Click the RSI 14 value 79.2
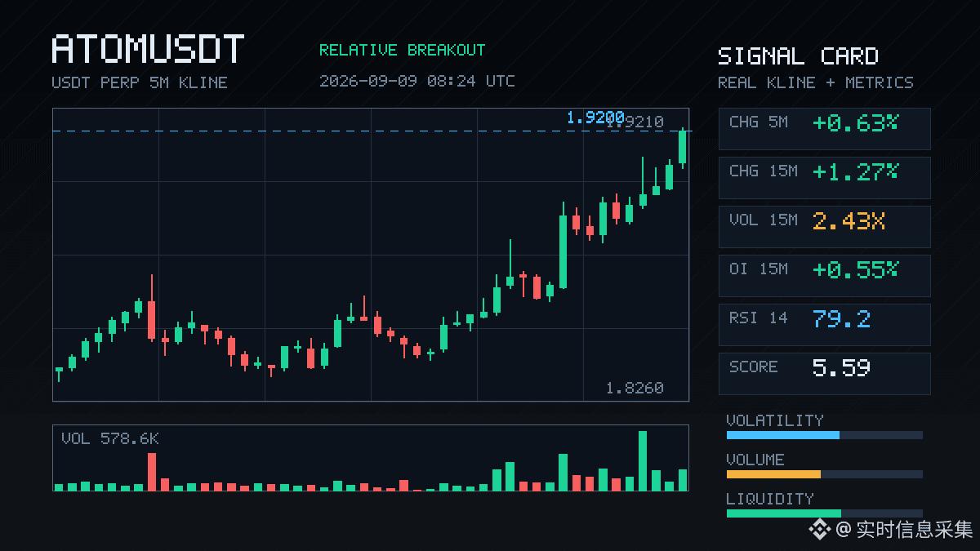The image size is (980, 551). tap(841, 318)
